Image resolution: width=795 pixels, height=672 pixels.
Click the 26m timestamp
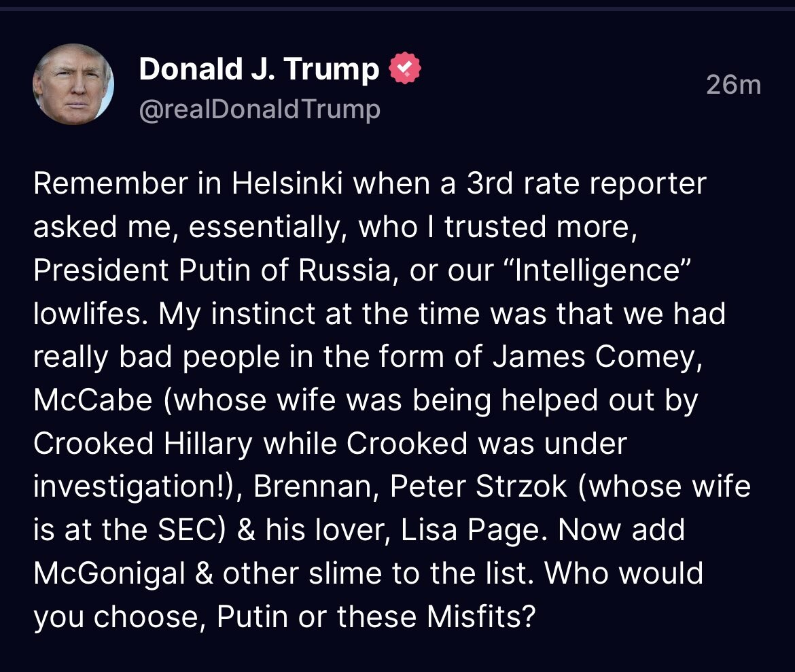[x=734, y=85]
